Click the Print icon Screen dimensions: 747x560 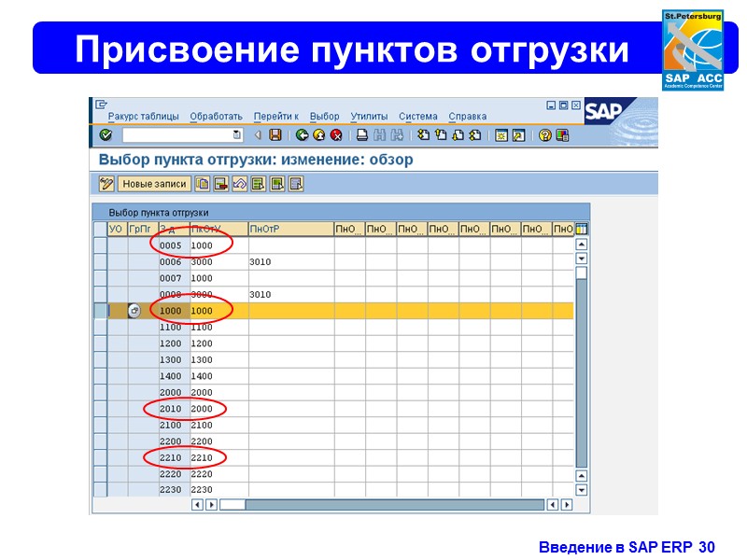tap(362, 135)
